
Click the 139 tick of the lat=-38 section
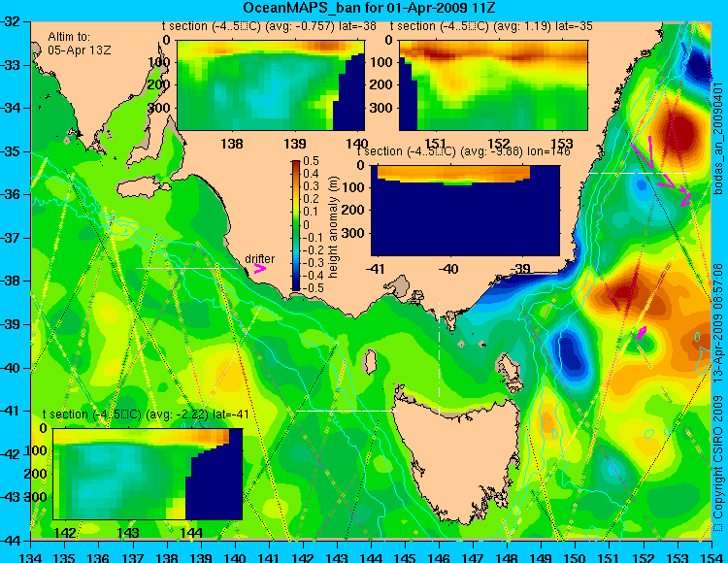tap(295, 144)
